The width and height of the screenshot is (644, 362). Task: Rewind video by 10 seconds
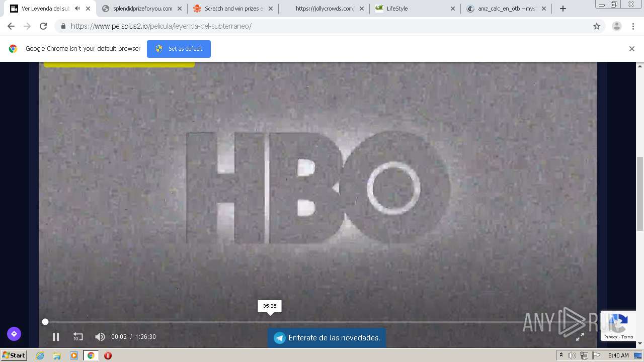[x=78, y=337]
